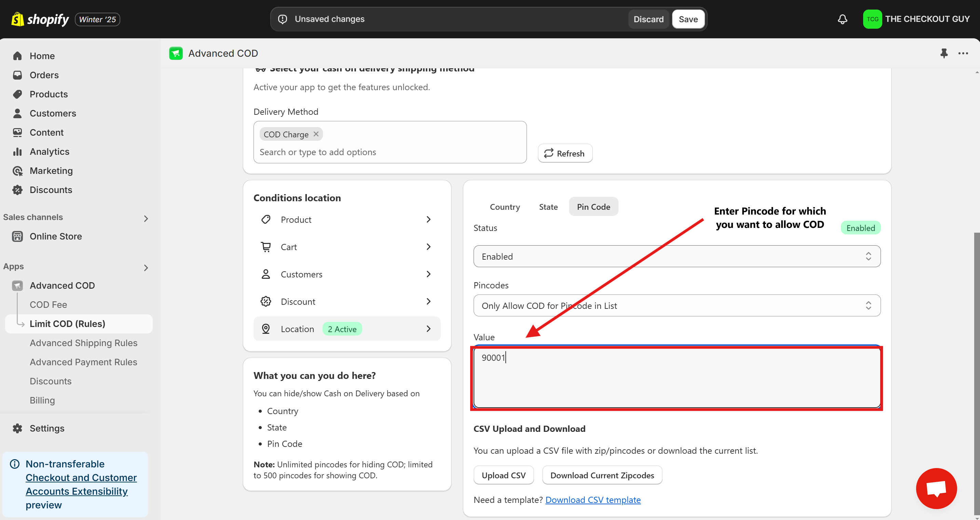Screen dimensions: 980x520
Task: Click the Marketing target icon
Action: pyautogui.click(x=17, y=171)
